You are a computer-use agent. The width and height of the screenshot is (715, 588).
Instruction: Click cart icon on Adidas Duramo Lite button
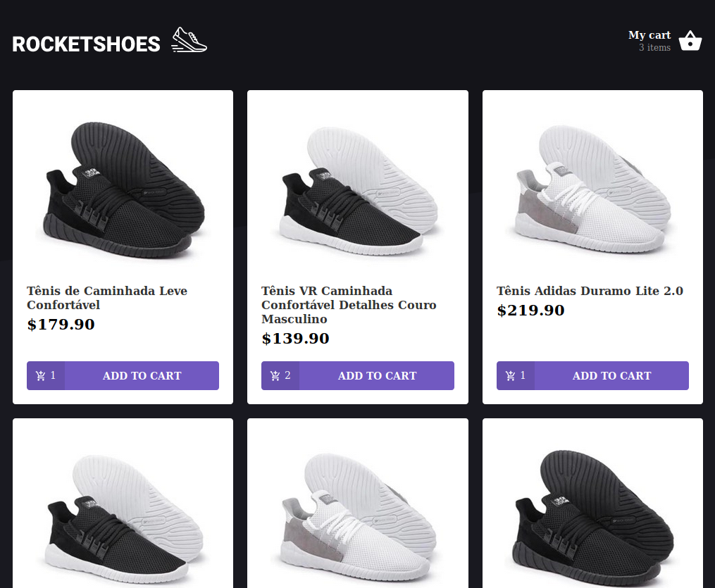pyautogui.click(x=511, y=376)
